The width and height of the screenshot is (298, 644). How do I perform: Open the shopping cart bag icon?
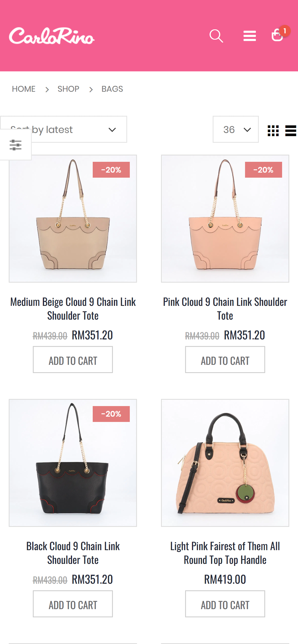[x=277, y=35]
